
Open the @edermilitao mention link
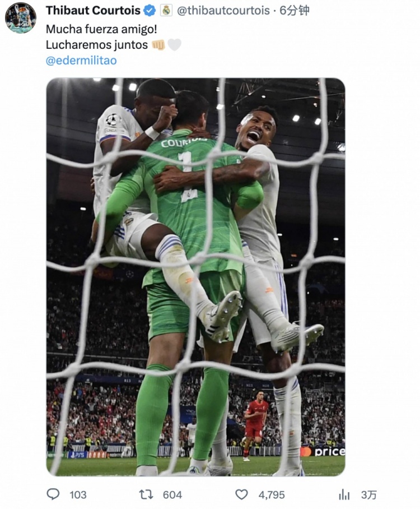[81, 61]
